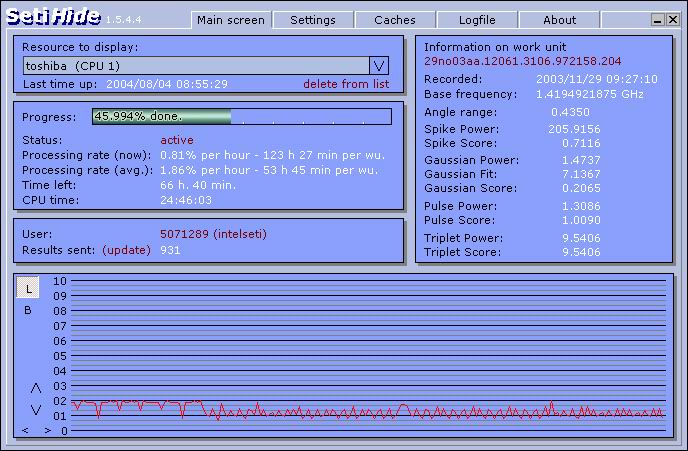Switch to the Logfile tab

point(477,20)
